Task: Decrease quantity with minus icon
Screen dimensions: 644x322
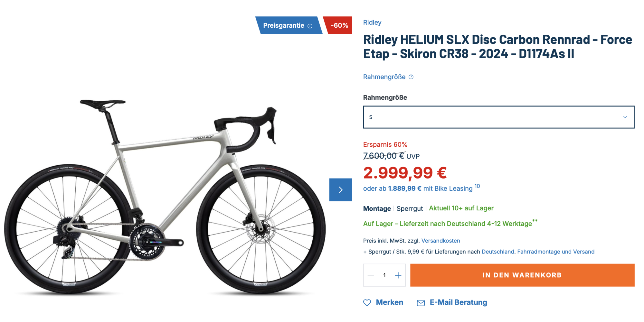Action: [x=371, y=275]
